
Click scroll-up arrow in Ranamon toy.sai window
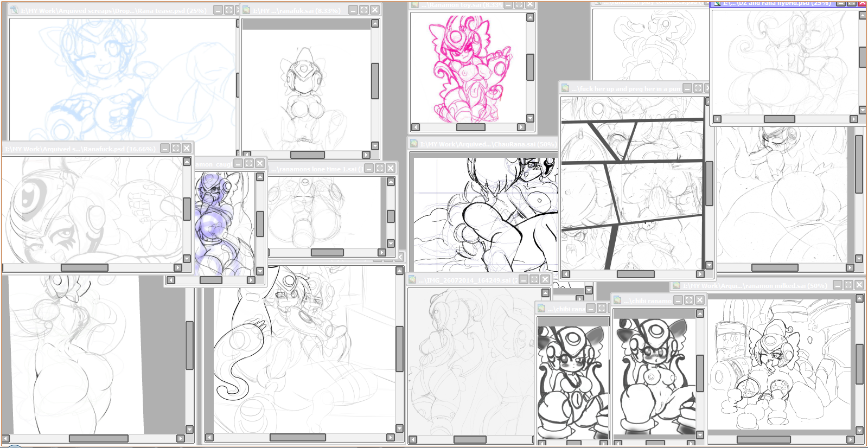[x=530, y=17]
